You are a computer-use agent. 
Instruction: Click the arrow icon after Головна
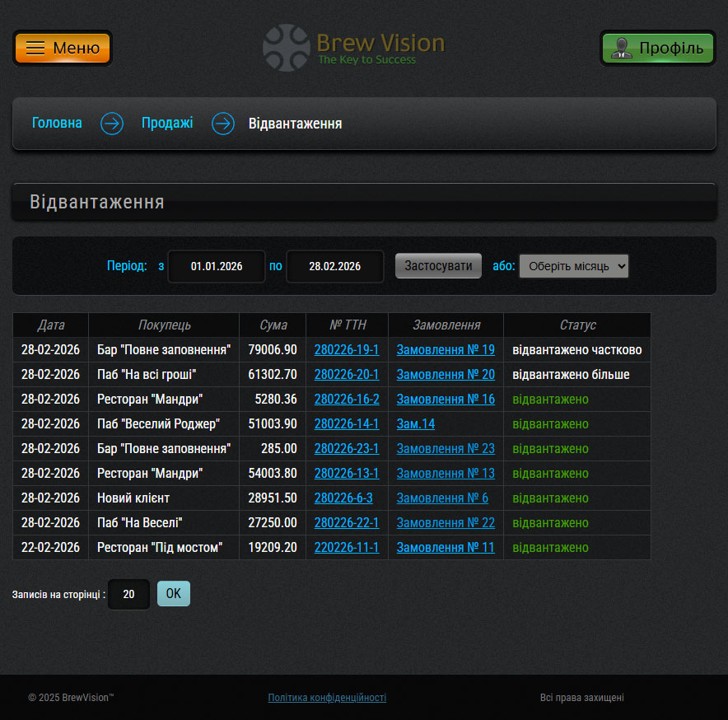112,124
